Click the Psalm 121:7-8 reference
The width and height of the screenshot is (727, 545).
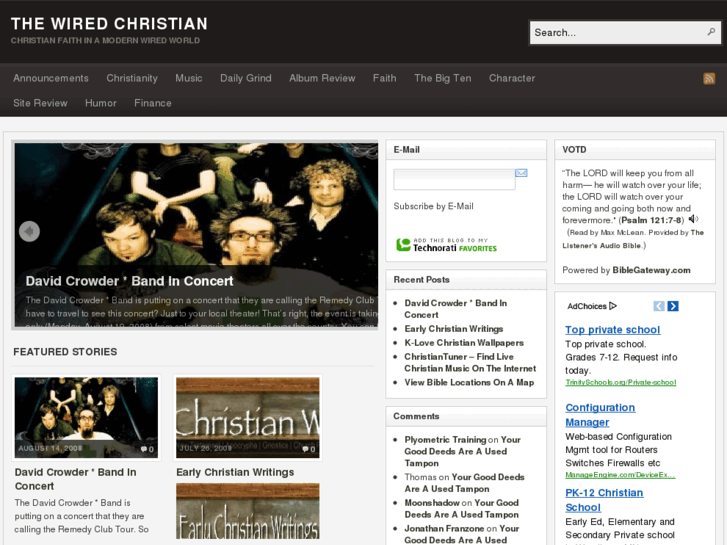pyautogui.click(x=652, y=220)
